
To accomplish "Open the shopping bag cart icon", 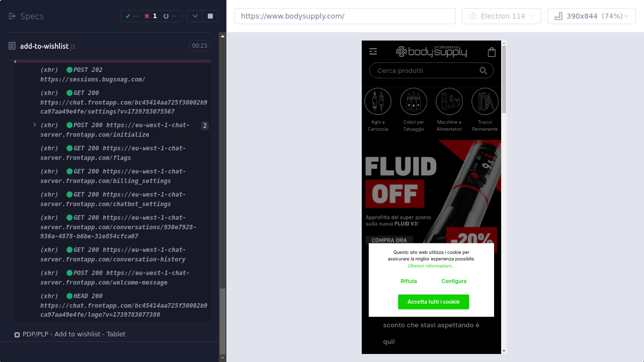I will 492,52.
